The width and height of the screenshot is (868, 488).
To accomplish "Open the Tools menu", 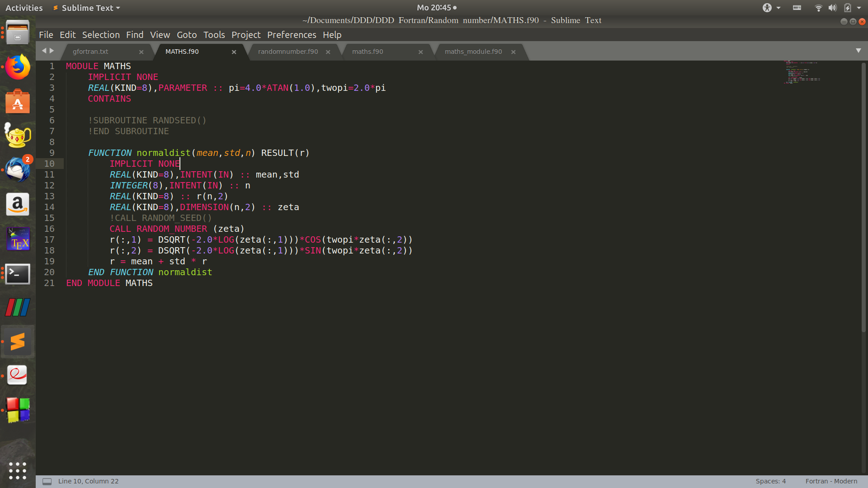I will tap(214, 35).
